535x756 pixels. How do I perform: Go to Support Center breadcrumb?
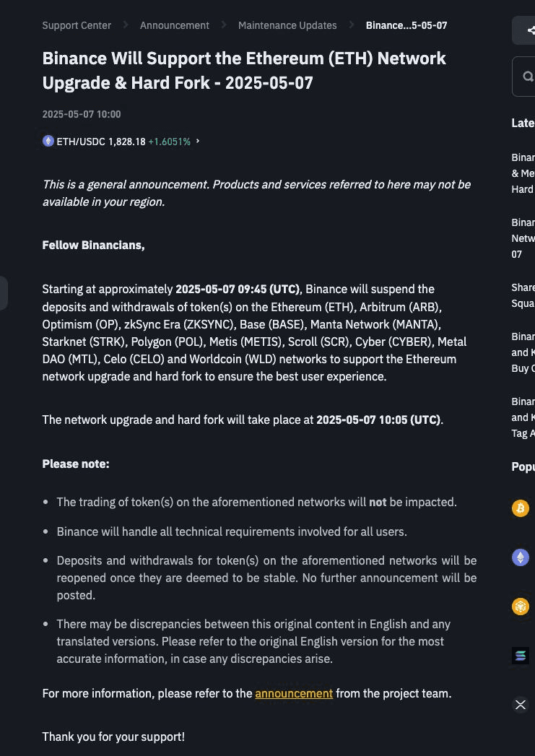coord(77,25)
